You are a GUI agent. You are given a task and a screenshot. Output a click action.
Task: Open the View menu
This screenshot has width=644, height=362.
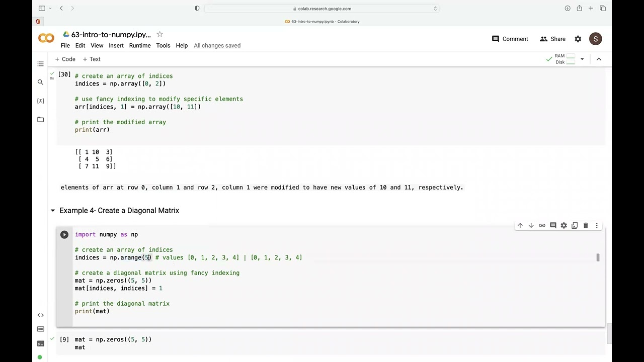[x=97, y=45]
